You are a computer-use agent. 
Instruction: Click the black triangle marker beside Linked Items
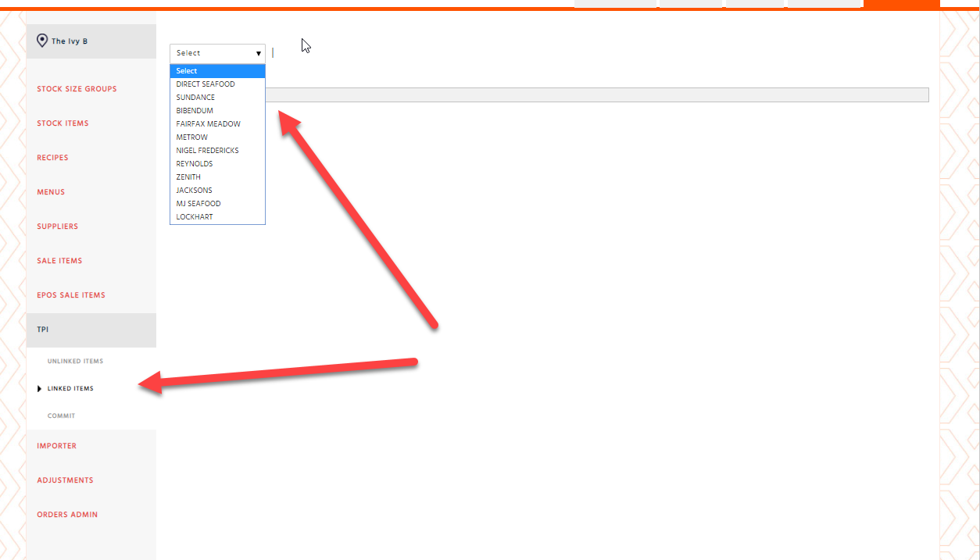click(40, 389)
